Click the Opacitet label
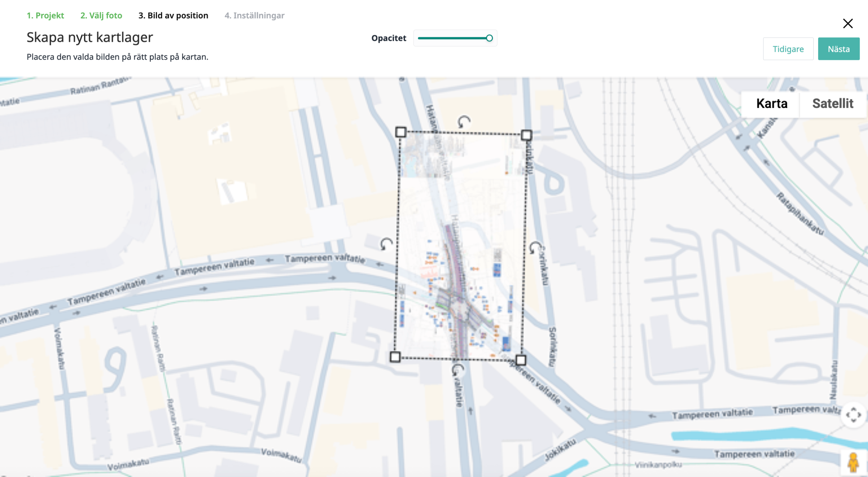 [389, 38]
